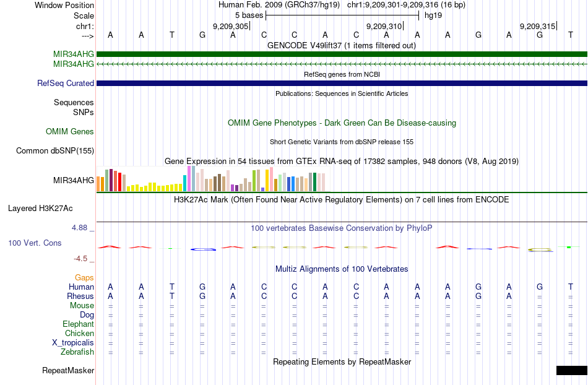Click the orange Gaps label
Image resolution: width=588 pixels, height=385 pixels.
84,278
